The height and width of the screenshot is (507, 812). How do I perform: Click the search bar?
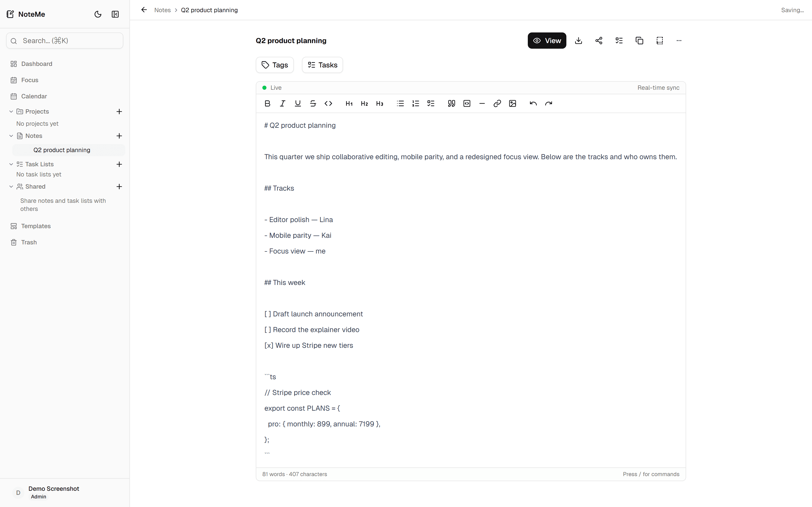tap(64, 40)
